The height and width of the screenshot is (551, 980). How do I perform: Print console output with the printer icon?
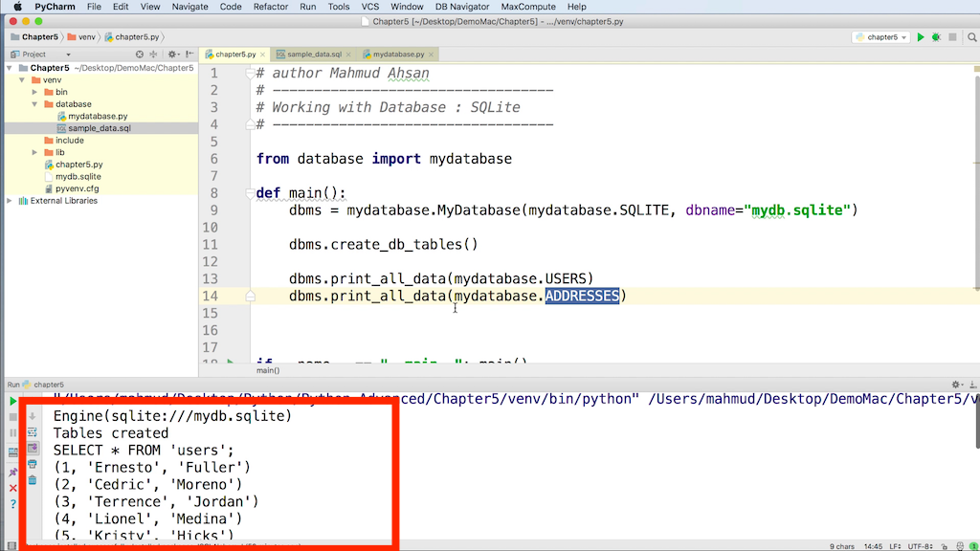click(x=32, y=465)
